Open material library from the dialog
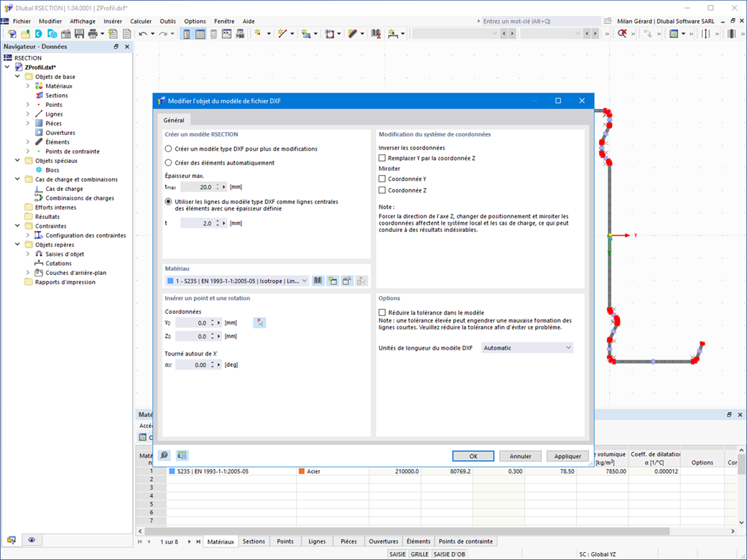This screenshot has width=747, height=560. 317,281
